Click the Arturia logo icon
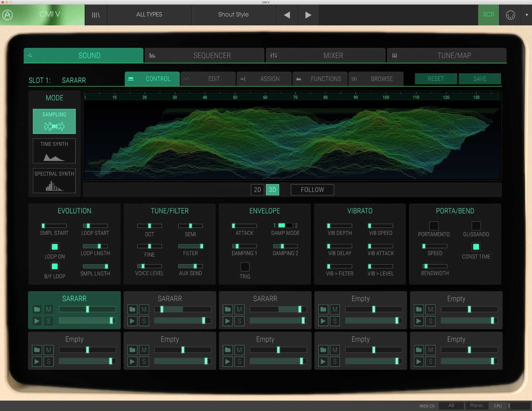 (x=8, y=15)
